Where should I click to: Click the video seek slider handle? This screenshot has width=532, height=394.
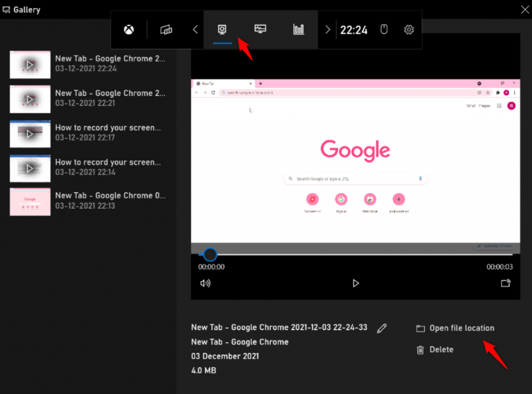coord(210,254)
